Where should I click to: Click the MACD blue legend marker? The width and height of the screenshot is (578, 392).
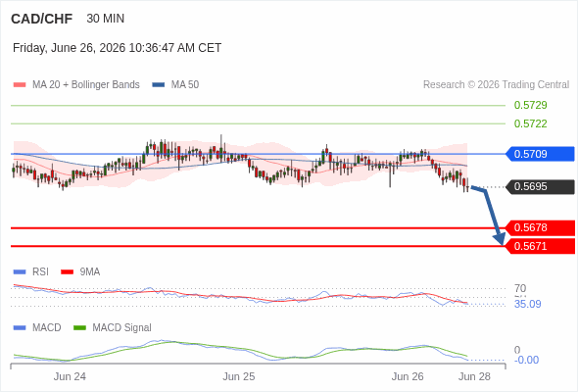pyautogui.click(x=20, y=328)
